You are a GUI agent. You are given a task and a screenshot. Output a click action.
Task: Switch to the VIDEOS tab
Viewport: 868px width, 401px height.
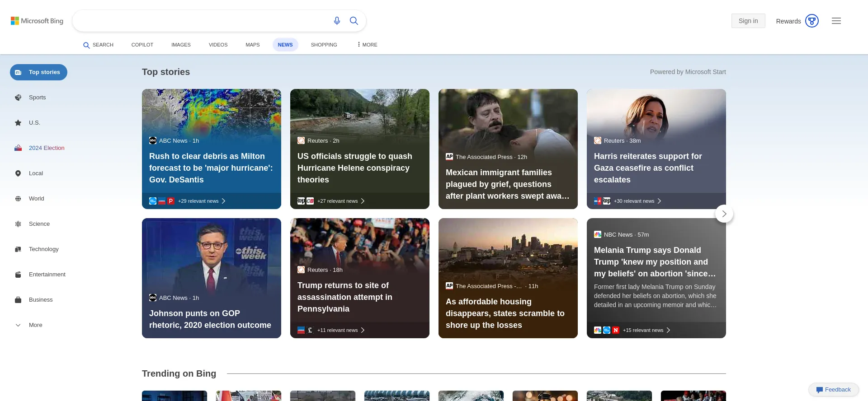[x=218, y=45]
